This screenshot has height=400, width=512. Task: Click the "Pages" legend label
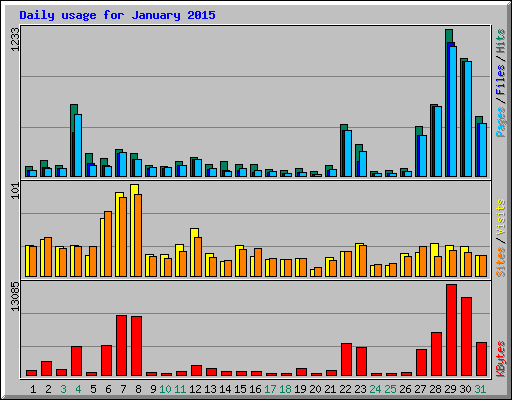pos(500,122)
